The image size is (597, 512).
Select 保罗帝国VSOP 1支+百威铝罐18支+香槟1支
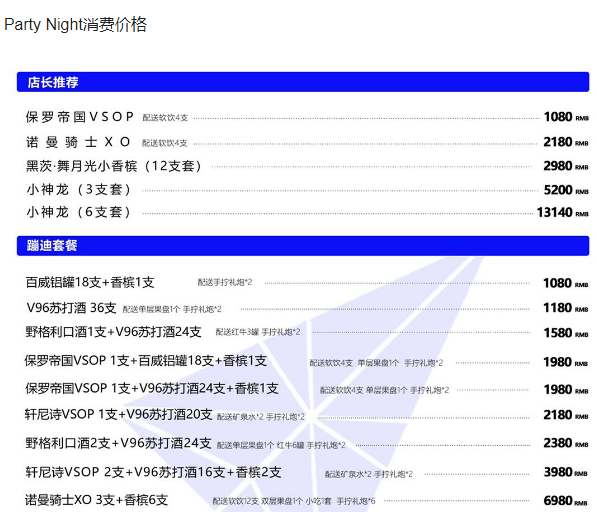146,360
